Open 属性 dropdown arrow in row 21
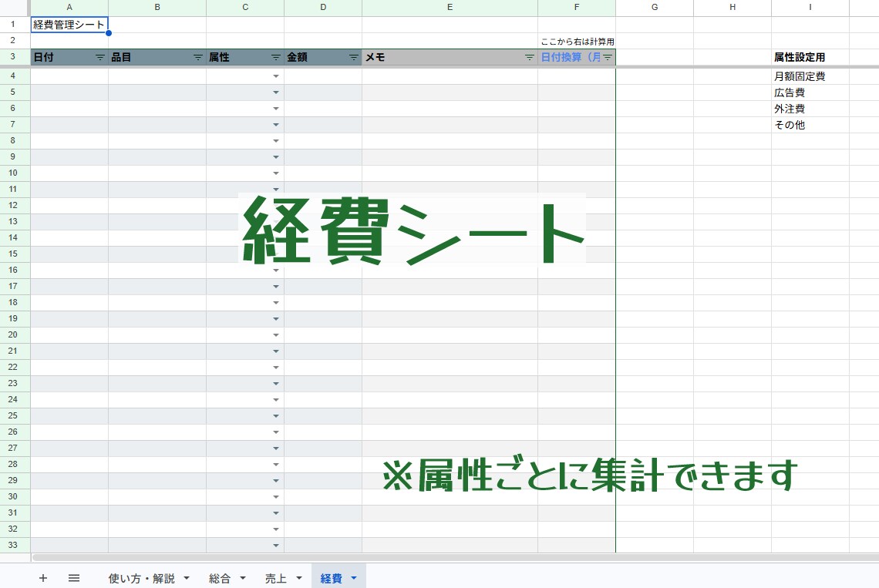 tap(276, 351)
